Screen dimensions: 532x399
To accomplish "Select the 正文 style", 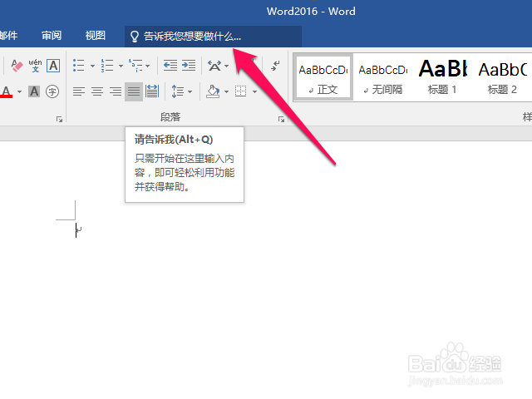I will tap(323, 77).
